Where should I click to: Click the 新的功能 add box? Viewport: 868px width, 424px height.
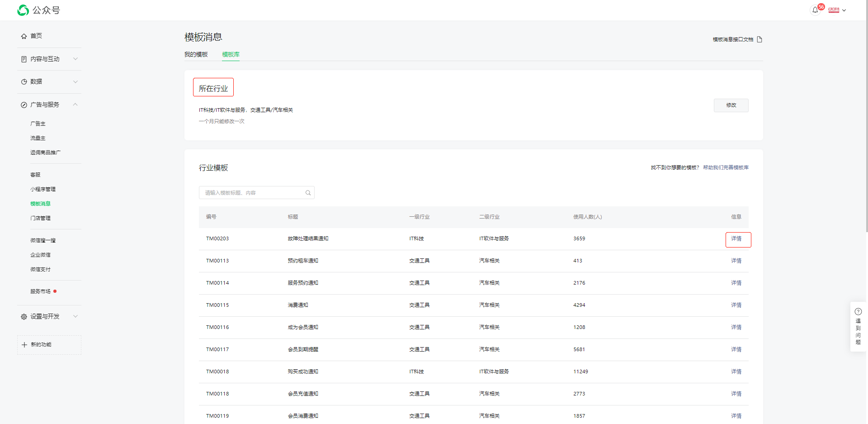[49, 345]
